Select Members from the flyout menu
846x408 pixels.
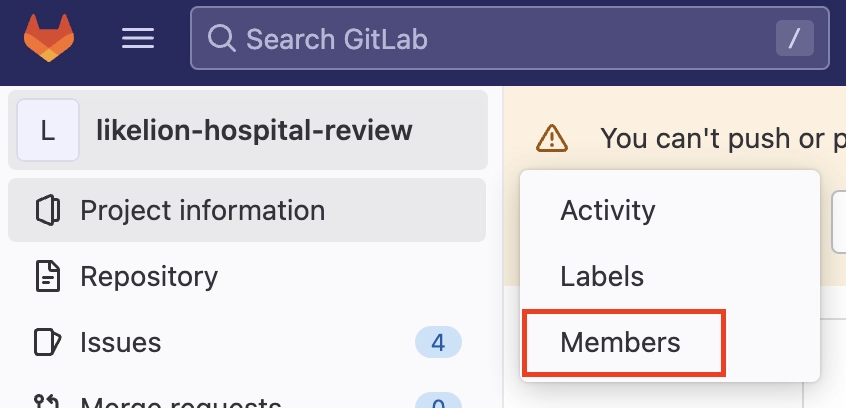[x=620, y=342]
